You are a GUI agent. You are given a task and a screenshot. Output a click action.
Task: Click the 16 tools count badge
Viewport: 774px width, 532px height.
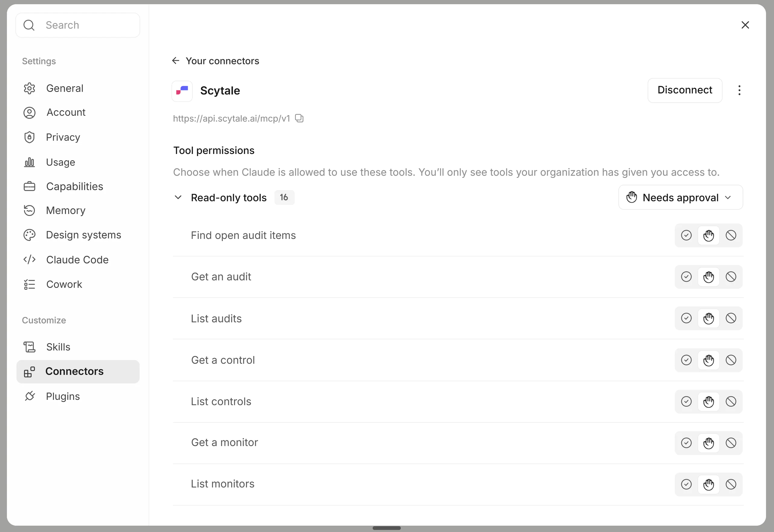click(284, 197)
